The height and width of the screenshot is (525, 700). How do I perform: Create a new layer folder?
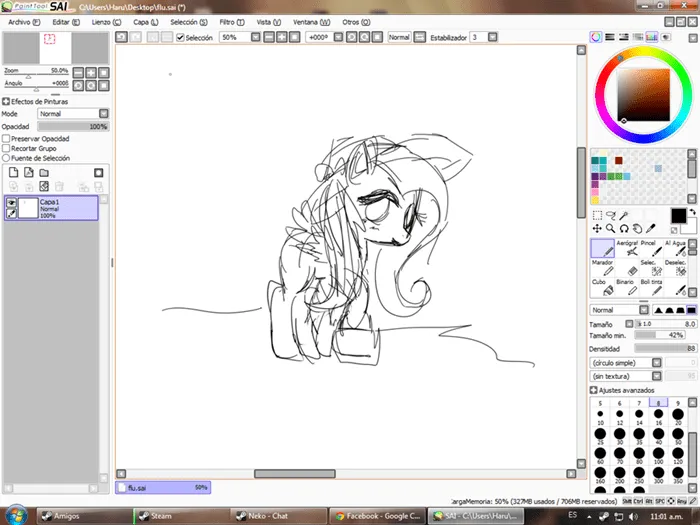[44, 172]
